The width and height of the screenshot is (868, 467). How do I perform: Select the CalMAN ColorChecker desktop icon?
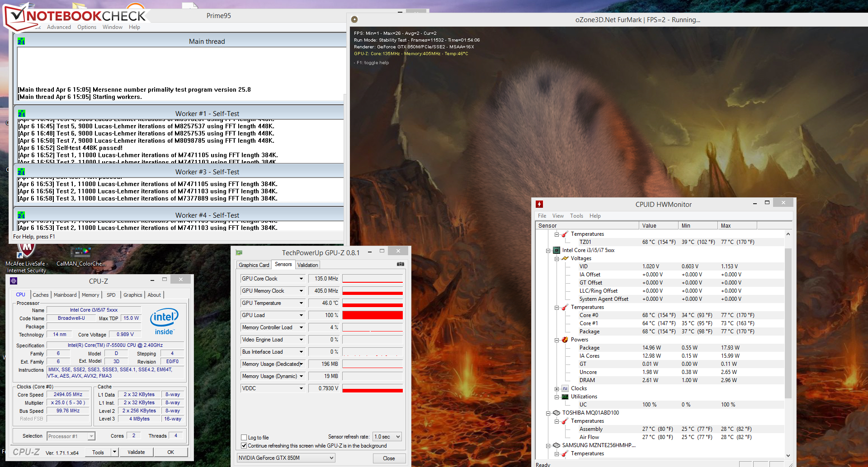click(x=81, y=256)
